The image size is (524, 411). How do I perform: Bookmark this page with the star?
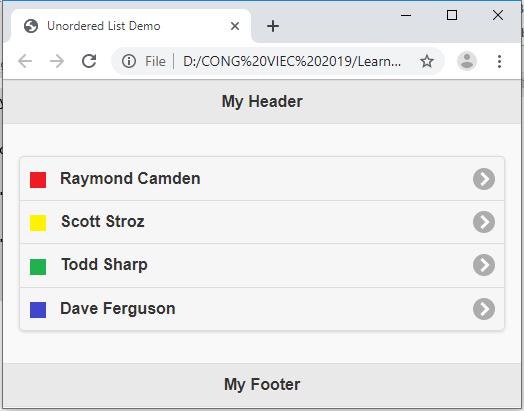coord(427,61)
